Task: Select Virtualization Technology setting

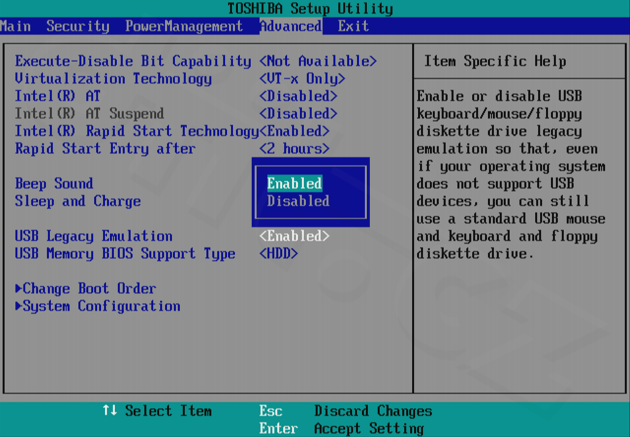Action: [113, 78]
